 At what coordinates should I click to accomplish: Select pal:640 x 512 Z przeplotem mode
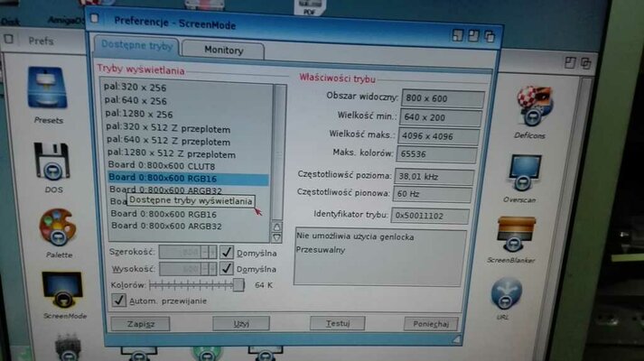click(x=168, y=140)
